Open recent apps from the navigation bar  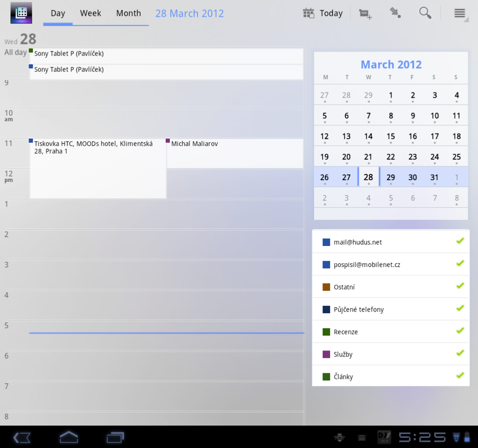[x=115, y=437]
